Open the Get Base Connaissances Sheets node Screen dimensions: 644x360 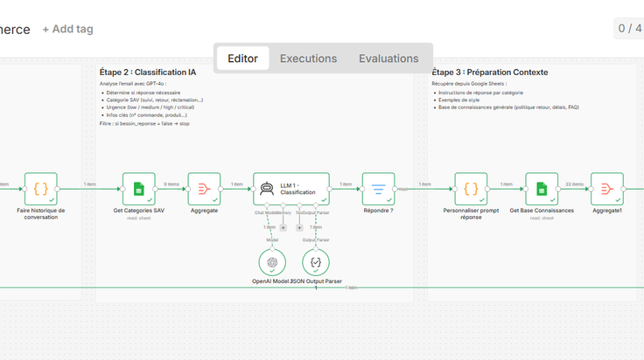[x=542, y=189]
